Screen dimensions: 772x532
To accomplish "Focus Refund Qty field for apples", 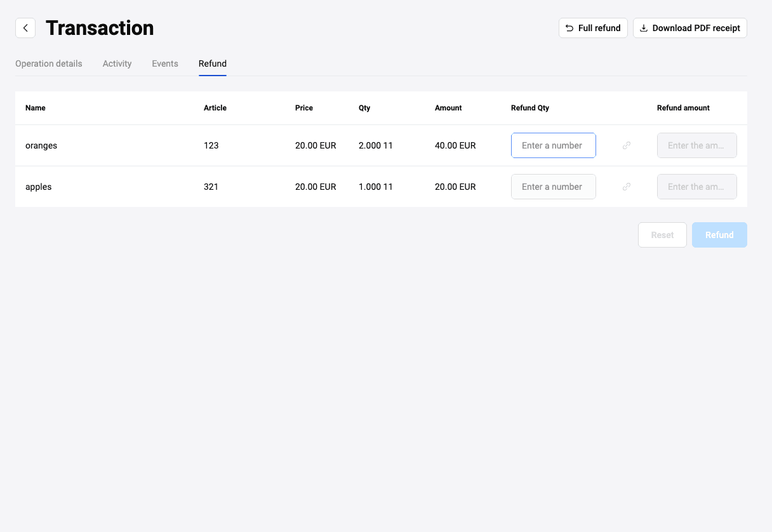I will (554, 187).
